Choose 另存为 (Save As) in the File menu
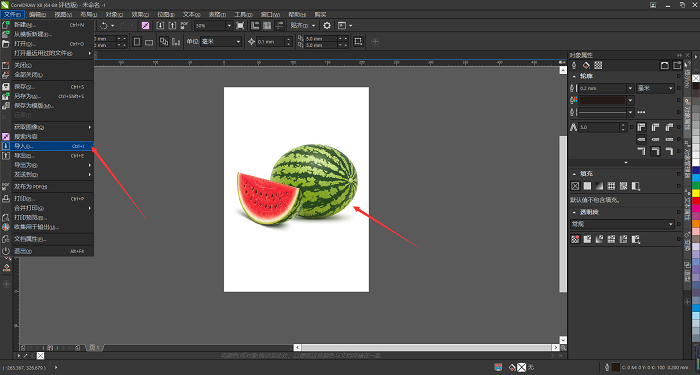 47,96
